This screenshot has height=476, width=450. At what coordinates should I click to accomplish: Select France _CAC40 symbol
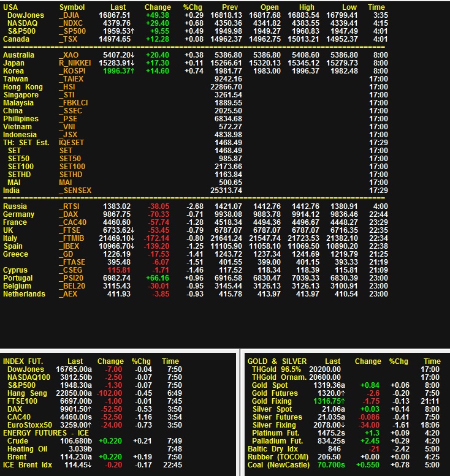[x=73, y=222]
